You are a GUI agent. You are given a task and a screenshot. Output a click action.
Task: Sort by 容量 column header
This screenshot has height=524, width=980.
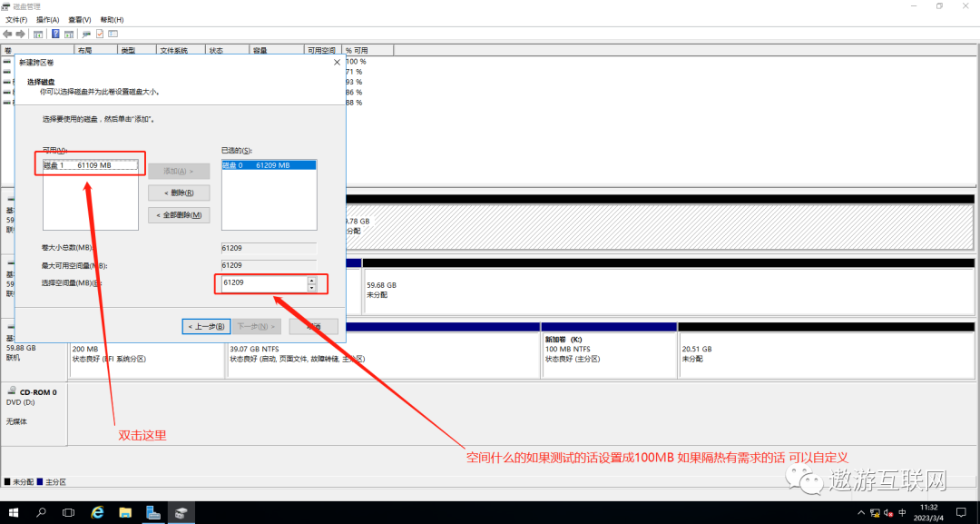pos(276,50)
